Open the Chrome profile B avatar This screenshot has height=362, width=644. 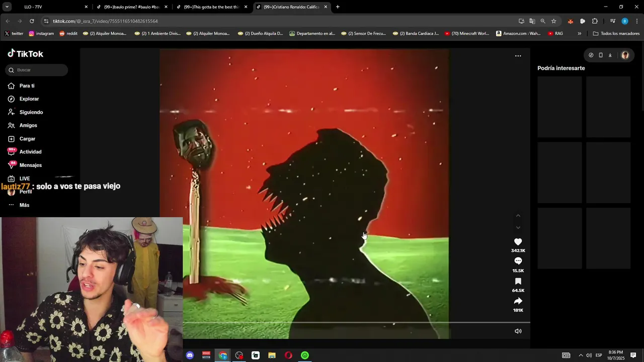tap(624, 21)
